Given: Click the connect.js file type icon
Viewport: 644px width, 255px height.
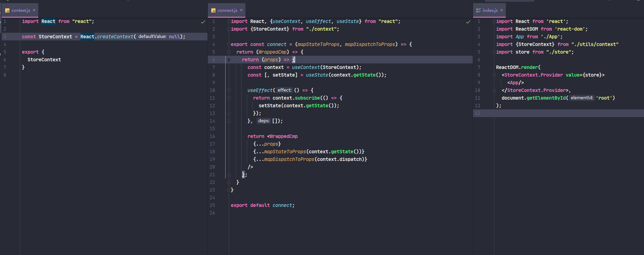Looking at the screenshot, I should pyautogui.click(x=213, y=10).
